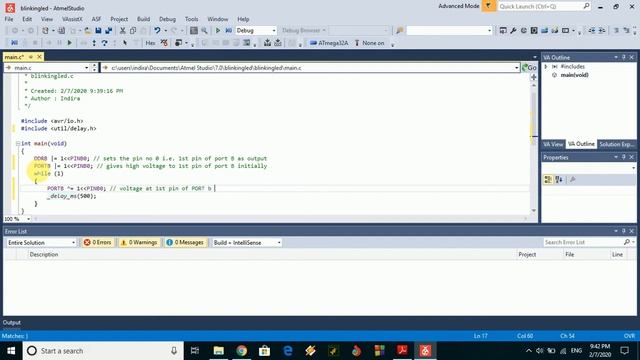Click the Alphabetical sort icon in Properties
The width and height of the screenshot is (640, 360).
(559, 180)
